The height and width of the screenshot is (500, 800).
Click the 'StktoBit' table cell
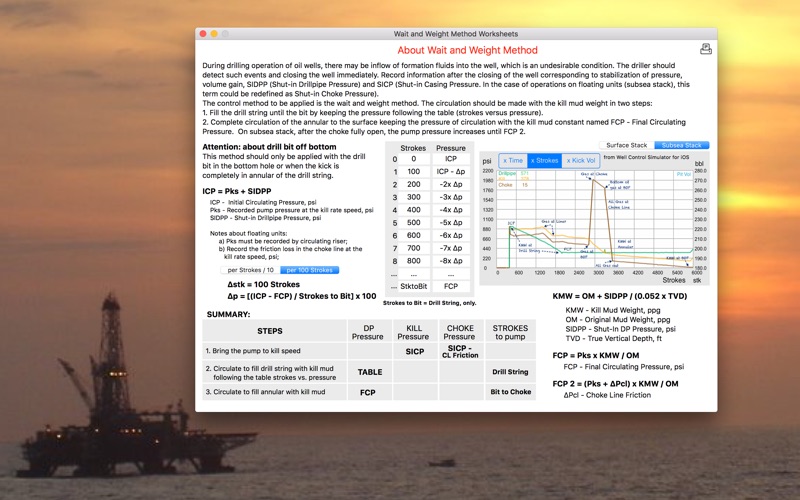414,286
